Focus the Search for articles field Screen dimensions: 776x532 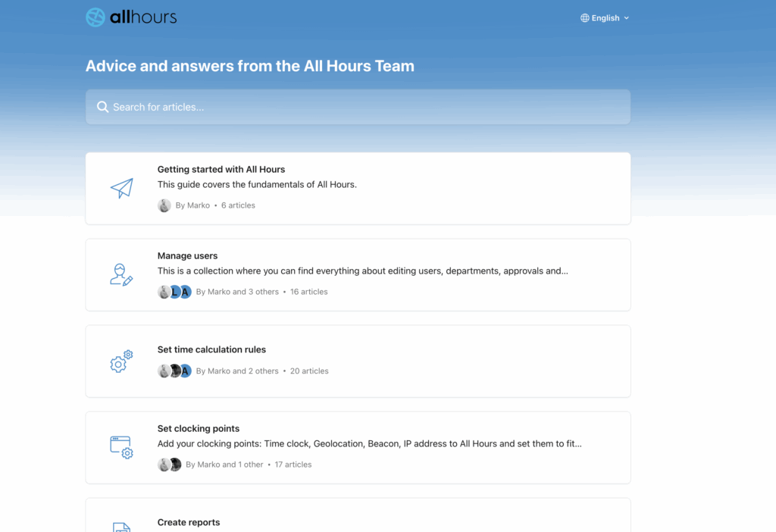358,107
